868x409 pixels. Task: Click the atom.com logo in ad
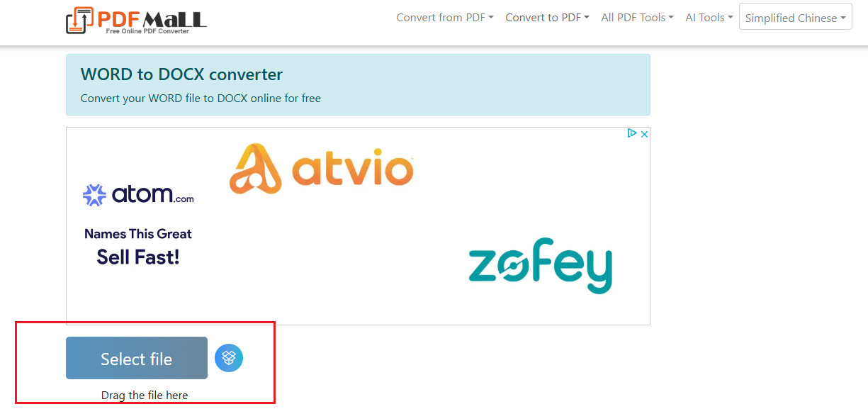click(x=138, y=195)
